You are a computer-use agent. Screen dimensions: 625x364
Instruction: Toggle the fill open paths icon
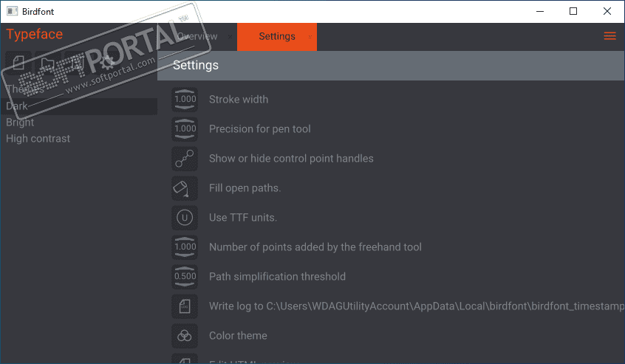(185, 188)
